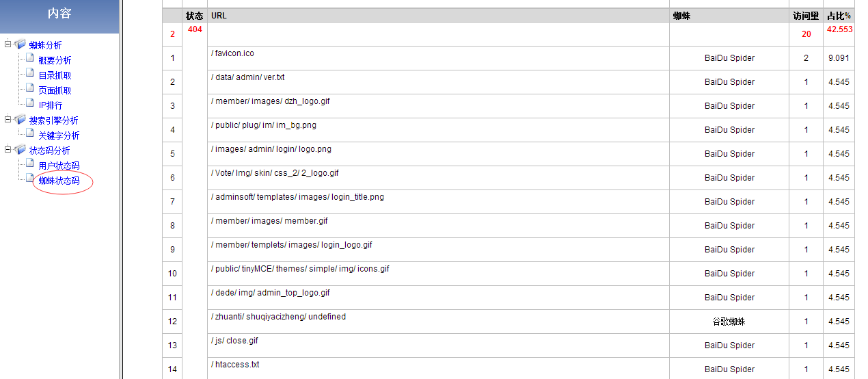This screenshot has width=868, height=379.
Task: Click the page icon next to 页面抓取
Action: point(29,89)
